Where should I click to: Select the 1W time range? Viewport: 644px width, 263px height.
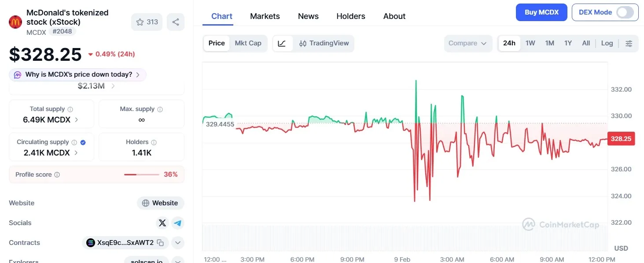pyautogui.click(x=530, y=43)
